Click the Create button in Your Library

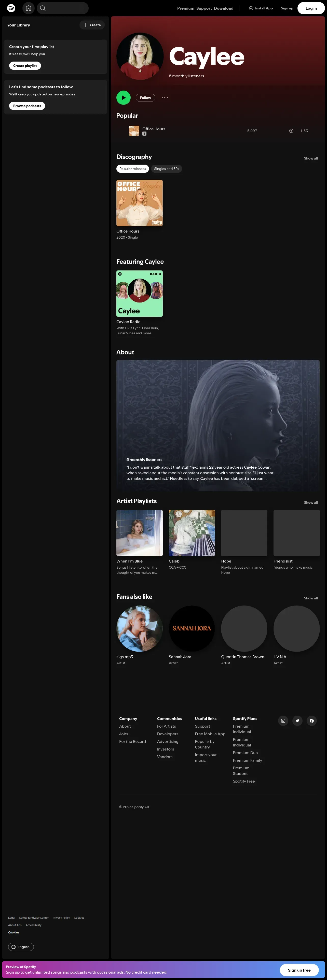[x=92, y=25]
